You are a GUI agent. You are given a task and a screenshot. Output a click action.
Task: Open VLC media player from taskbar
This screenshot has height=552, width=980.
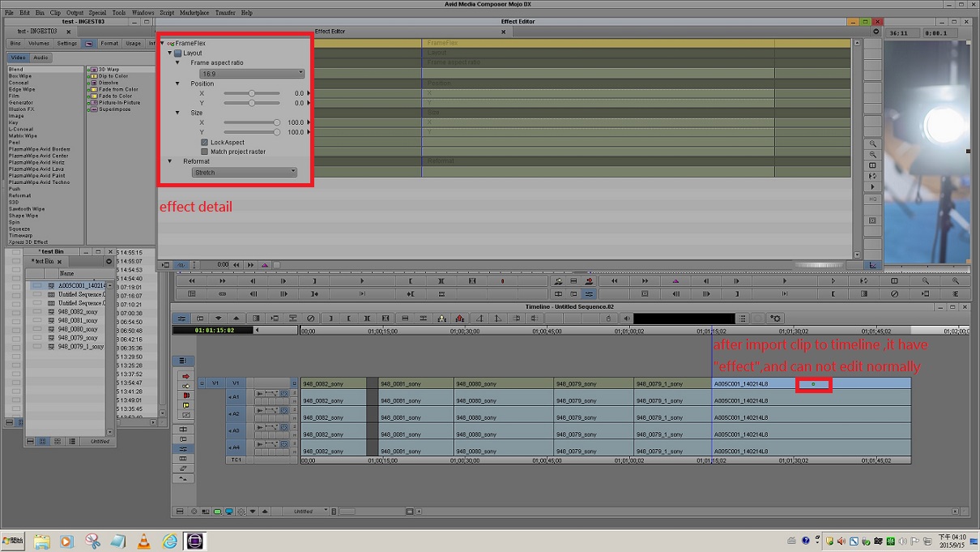(143, 541)
